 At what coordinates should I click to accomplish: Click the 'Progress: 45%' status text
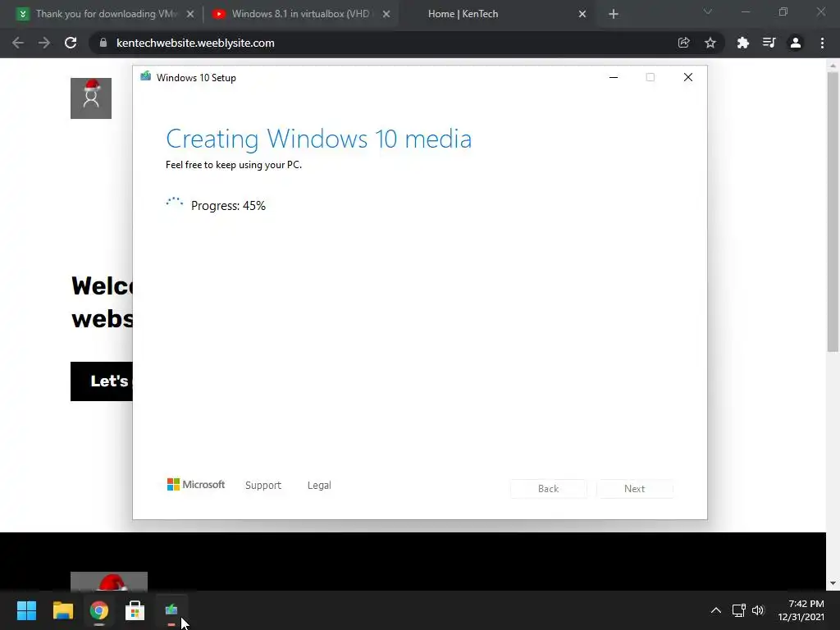tap(228, 206)
